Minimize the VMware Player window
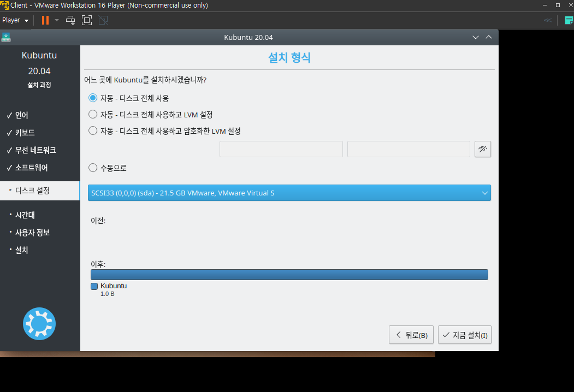574x392 pixels. click(x=545, y=5)
